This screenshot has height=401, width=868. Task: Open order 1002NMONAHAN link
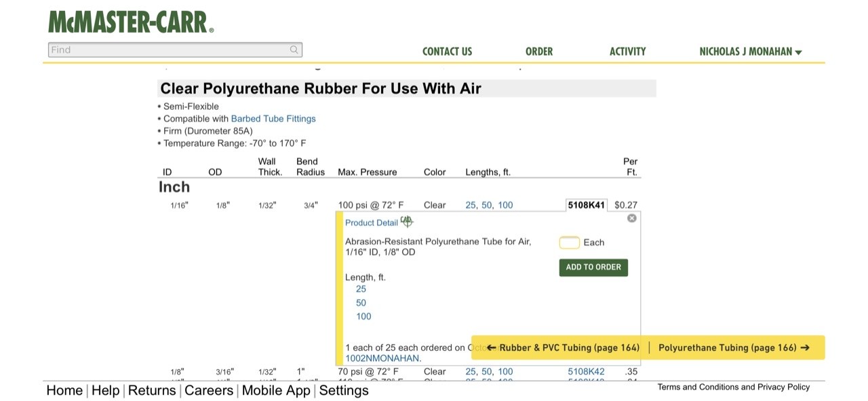pyautogui.click(x=382, y=358)
